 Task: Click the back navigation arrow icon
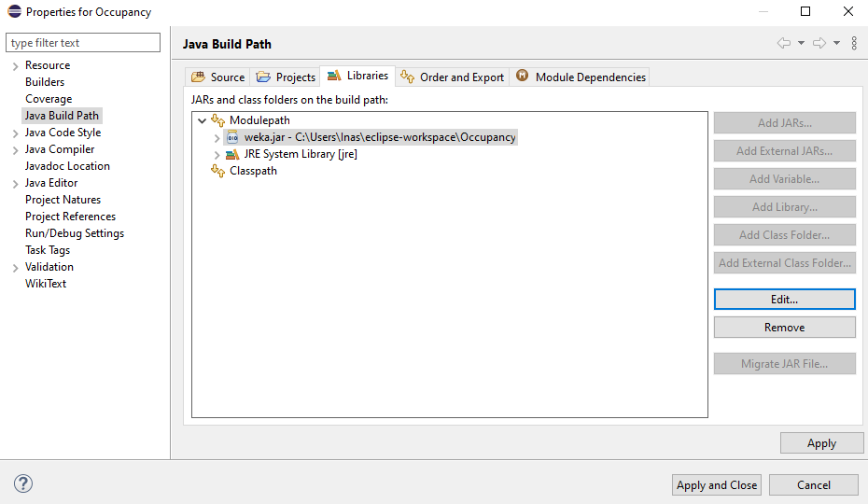coord(783,43)
